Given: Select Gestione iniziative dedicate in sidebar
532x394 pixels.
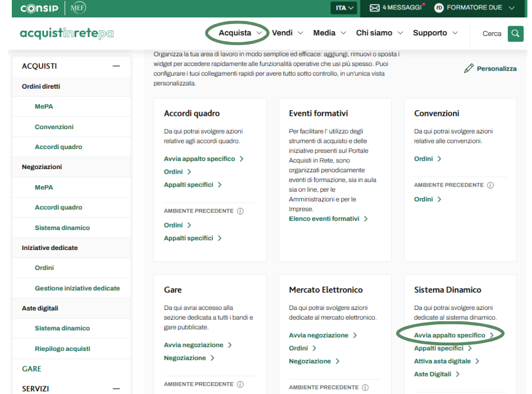Looking at the screenshot, I should coord(77,288).
